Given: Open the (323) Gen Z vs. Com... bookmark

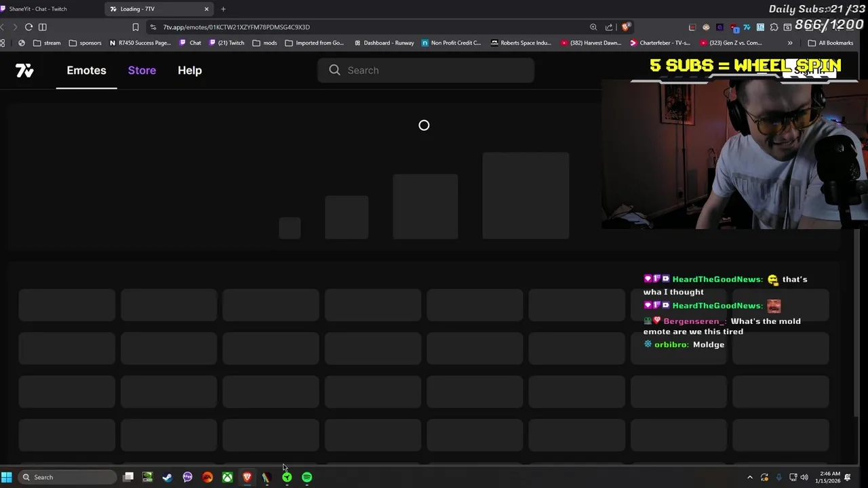Looking at the screenshot, I should [730, 43].
